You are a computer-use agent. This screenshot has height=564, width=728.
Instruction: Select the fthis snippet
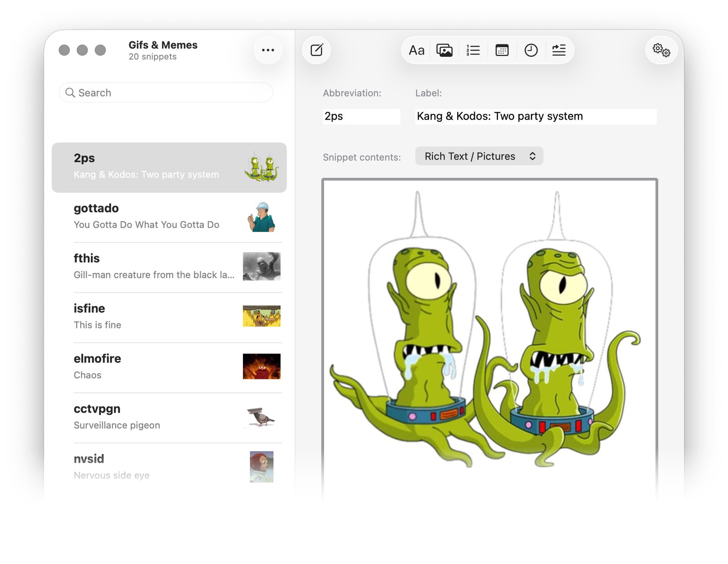tap(169, 267)
